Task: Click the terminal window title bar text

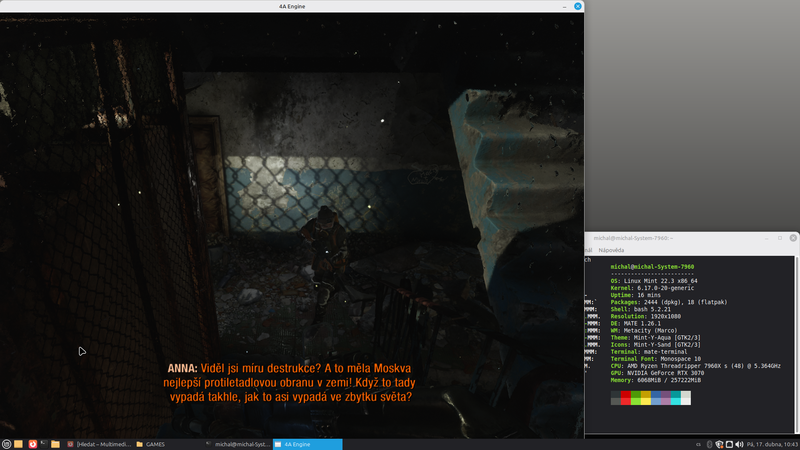Action: [x=633, y=238]
